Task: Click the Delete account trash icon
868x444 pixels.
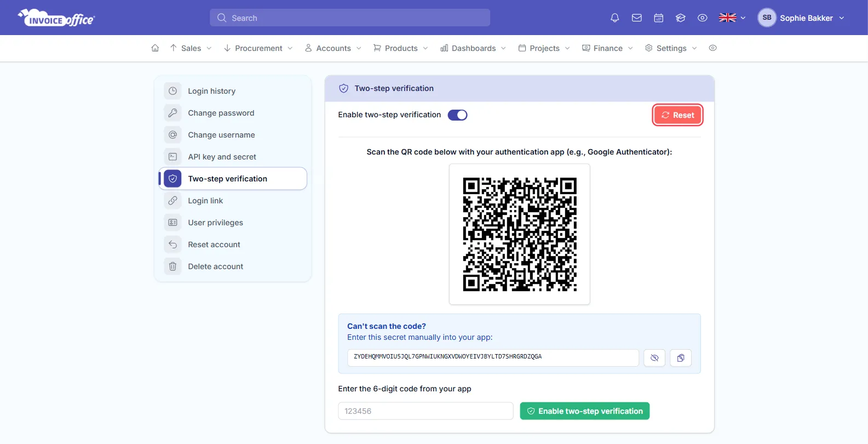Action: (173, 266)
